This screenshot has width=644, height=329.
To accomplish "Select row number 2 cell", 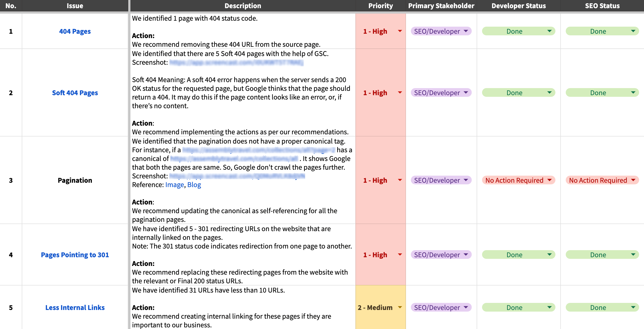I will pyautogui.click(x=11, y=93).
